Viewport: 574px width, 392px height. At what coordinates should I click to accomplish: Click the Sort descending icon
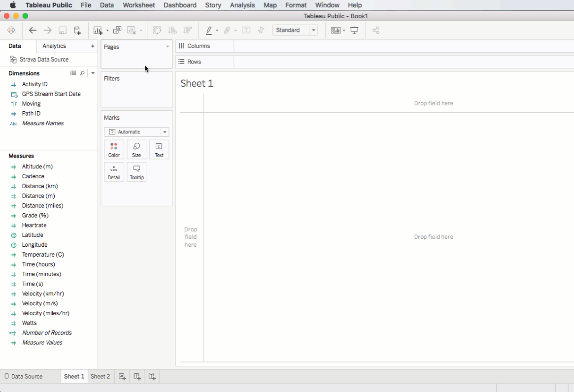pos(187,31)
